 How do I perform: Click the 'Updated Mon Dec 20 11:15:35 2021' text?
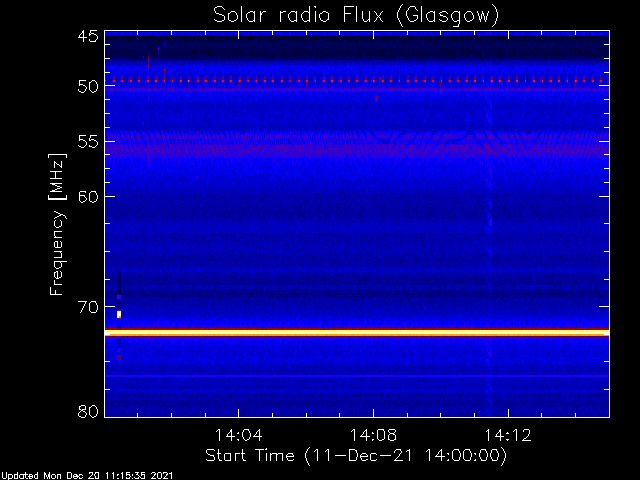[x=87, y=476]
